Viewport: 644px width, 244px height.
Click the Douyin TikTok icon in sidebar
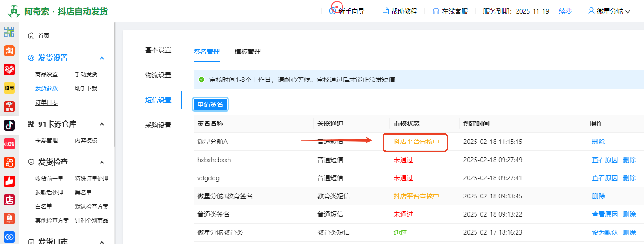9,125
